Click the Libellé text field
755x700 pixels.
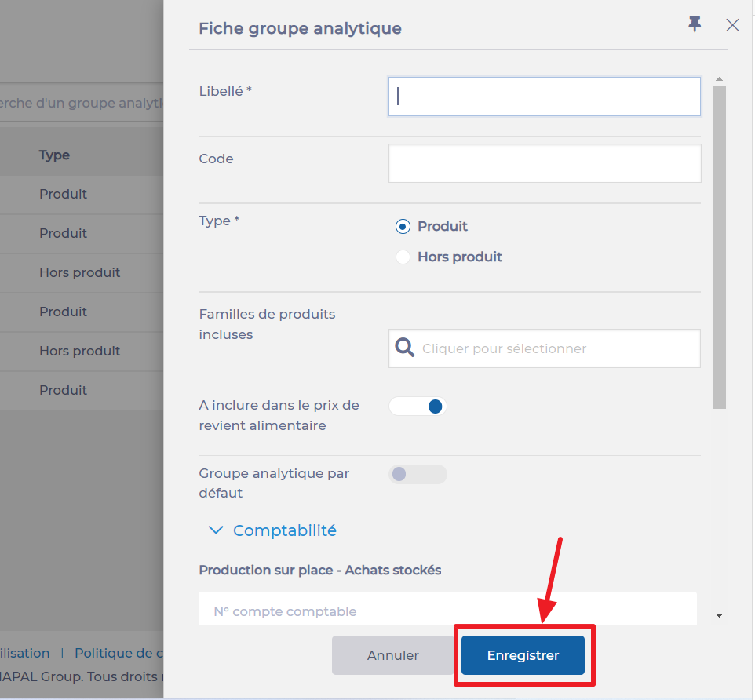point(544,97)
